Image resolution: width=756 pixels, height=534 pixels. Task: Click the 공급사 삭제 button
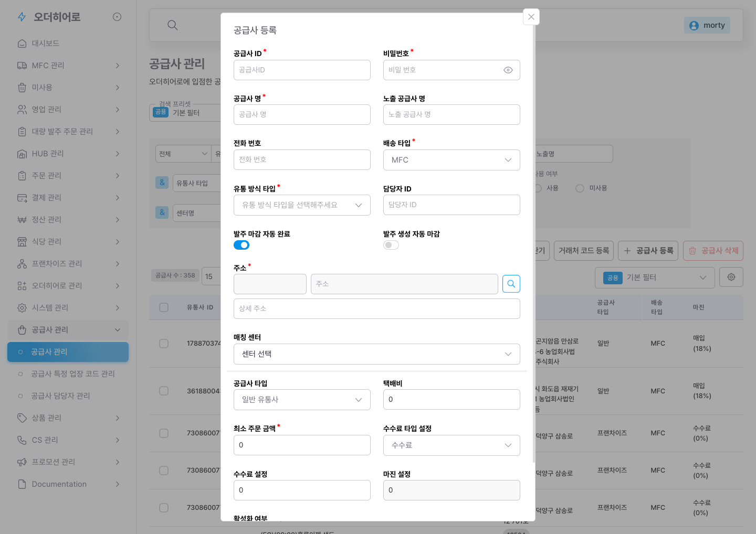[713, 251]
